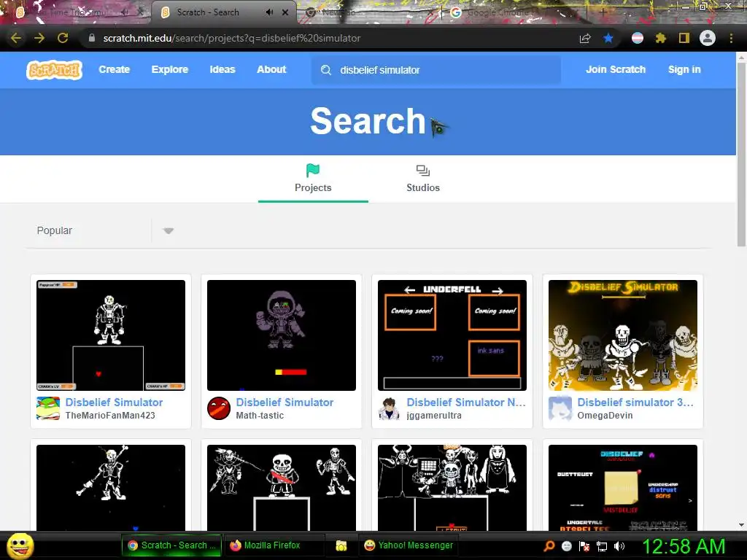Image resolution: width=747 pixels, height=560 pixels.
Task: Click author name Math-tastic
Action: [x=260, y=415]
